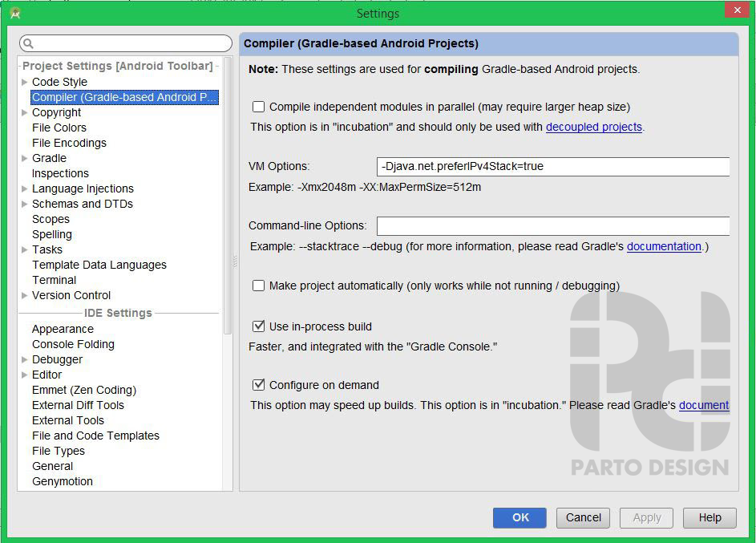
Task: Expand the Tasks node
Action: tap(25, 249)
